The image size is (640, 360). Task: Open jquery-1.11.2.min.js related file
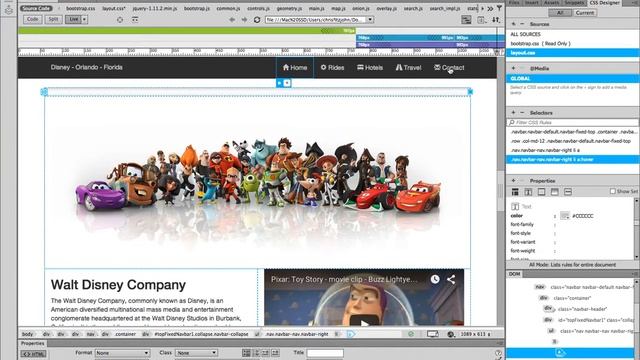point(155,8)
